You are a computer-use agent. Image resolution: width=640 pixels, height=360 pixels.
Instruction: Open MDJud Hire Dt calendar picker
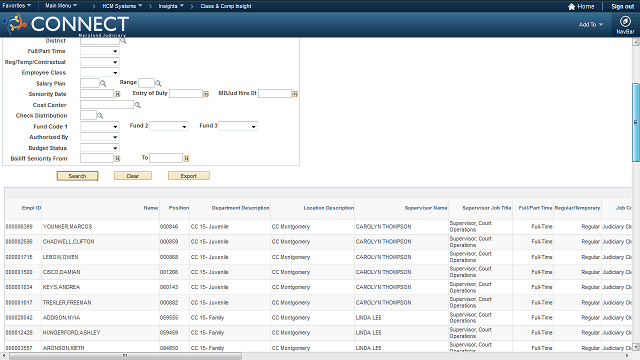[295, 94]
